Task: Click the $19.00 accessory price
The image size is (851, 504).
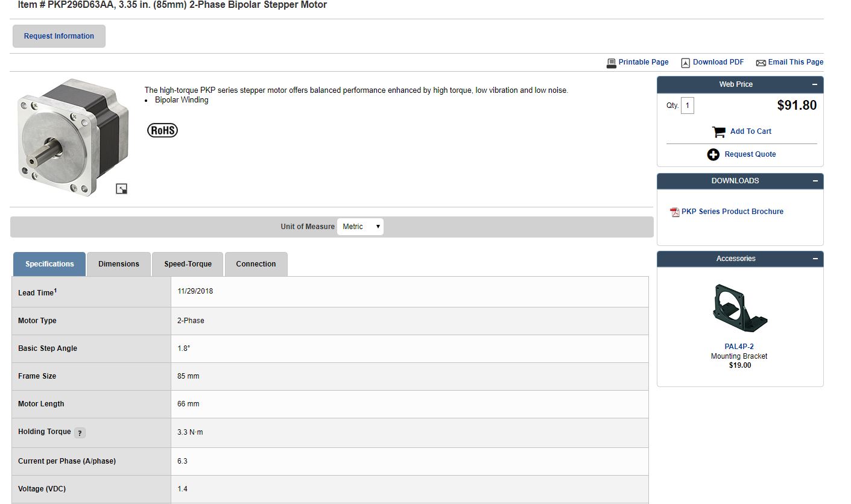Action: pos(739,365)
